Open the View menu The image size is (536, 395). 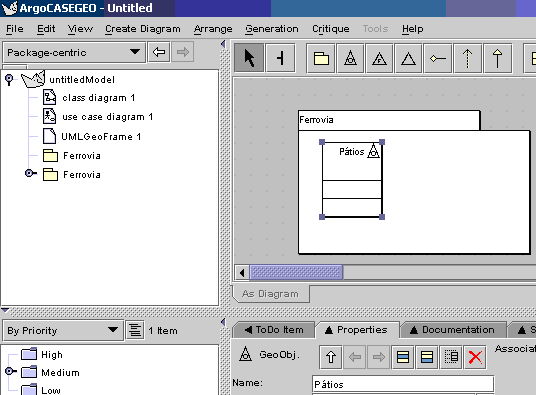tap(80, 29)
